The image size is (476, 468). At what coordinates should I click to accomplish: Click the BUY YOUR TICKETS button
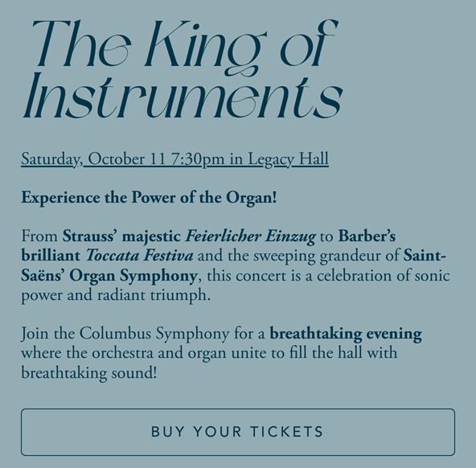(x=238, y=432)
